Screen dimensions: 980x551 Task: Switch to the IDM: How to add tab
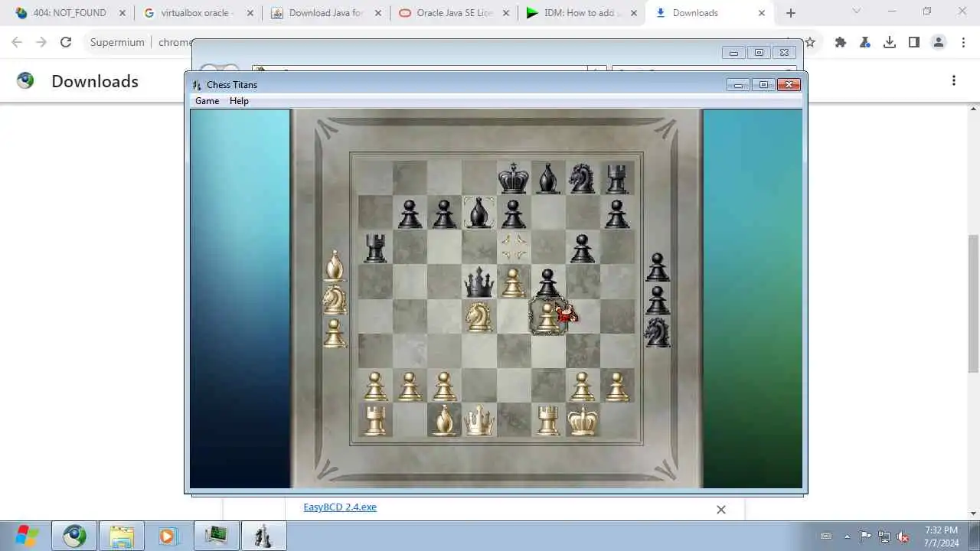coord(582,13)
